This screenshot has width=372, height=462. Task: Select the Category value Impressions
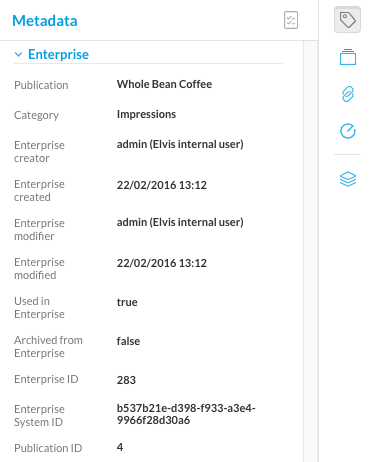(146, 114)
